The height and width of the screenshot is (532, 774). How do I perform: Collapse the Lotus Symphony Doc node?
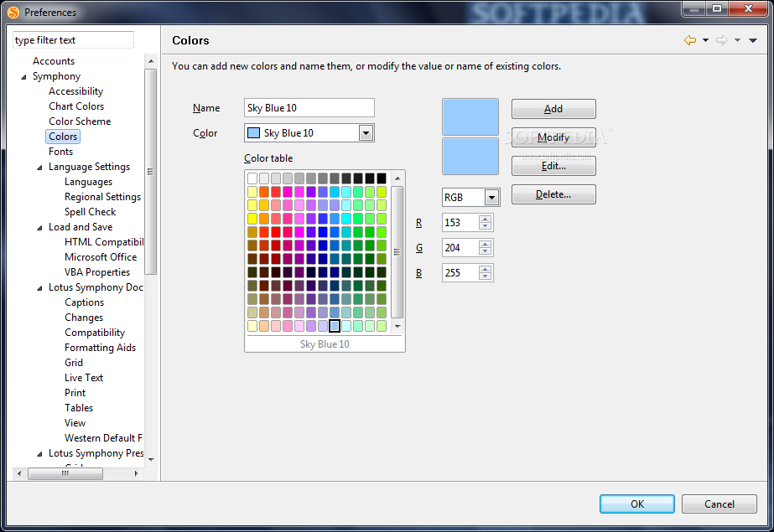click(39, 288)
